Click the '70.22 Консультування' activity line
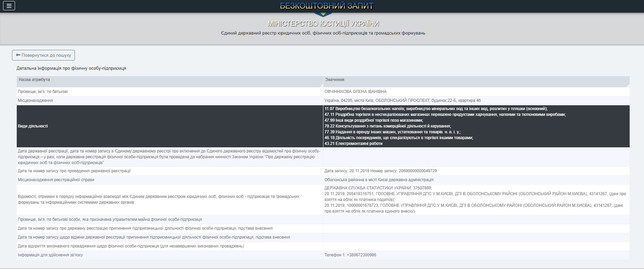Viewport: 644px width, 269px height. click(388, 126)
